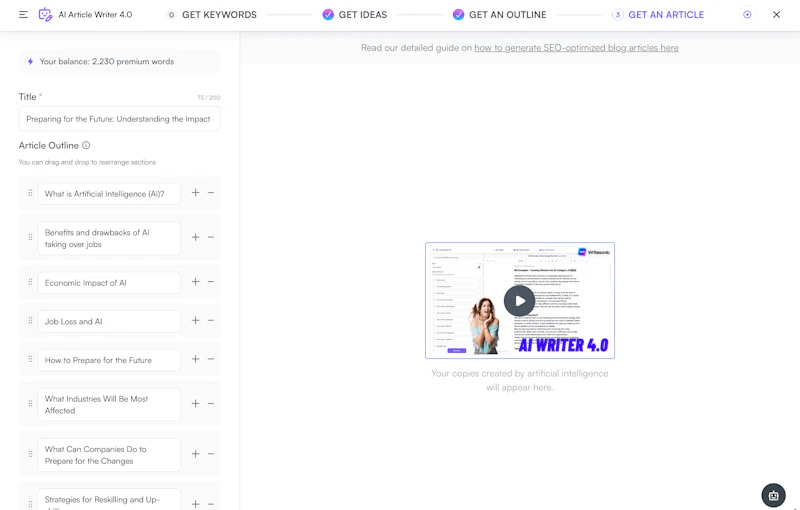The image size is (800, 510).
Task: Remove 'What Industries Will Be Most Affected' section
Action: [x=211, y=403]
